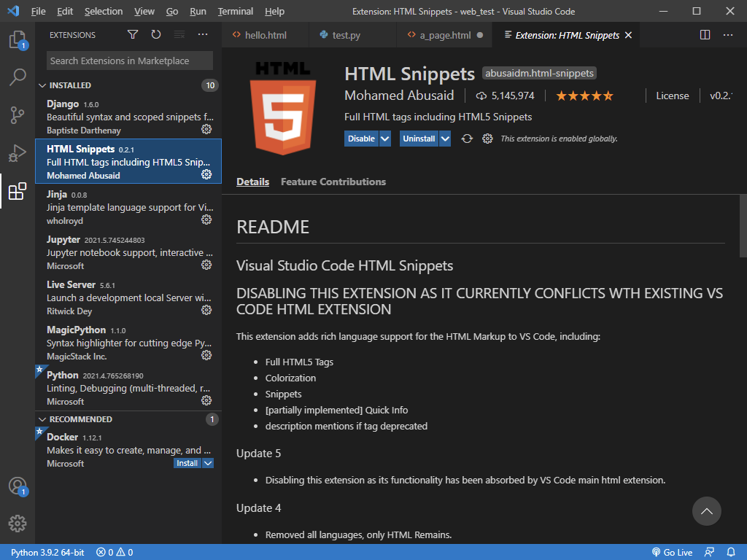Open Jinja extension manage gear
Viewport: 747px width, 560px height.
coord(206,219)
